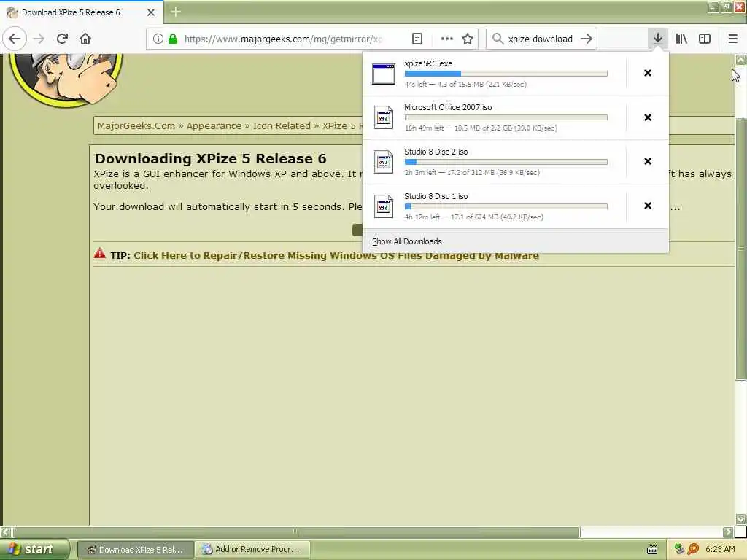This screenshot has height=560, width=747.
Task: Click the horizontal scrollbar thumb
Action: coord(295,532)
